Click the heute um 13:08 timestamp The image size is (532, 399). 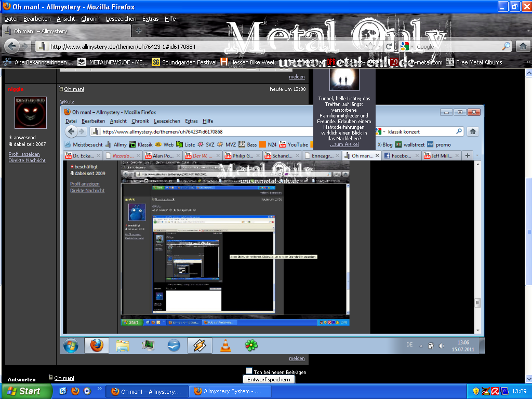tap(288, 89)
